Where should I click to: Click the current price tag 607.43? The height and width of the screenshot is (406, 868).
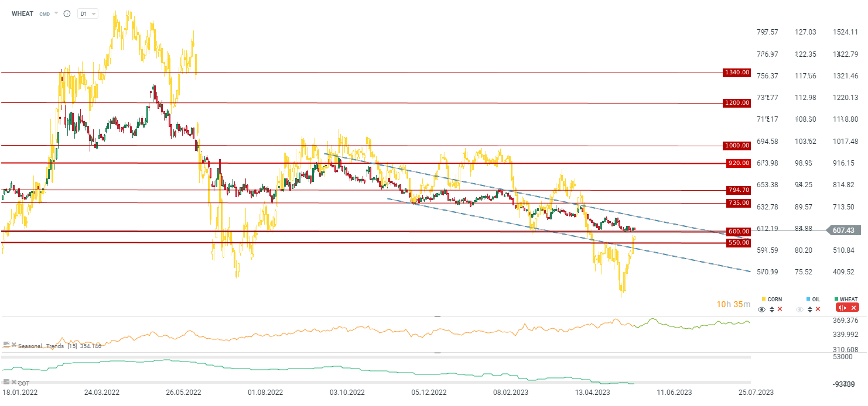coord(845,230)
